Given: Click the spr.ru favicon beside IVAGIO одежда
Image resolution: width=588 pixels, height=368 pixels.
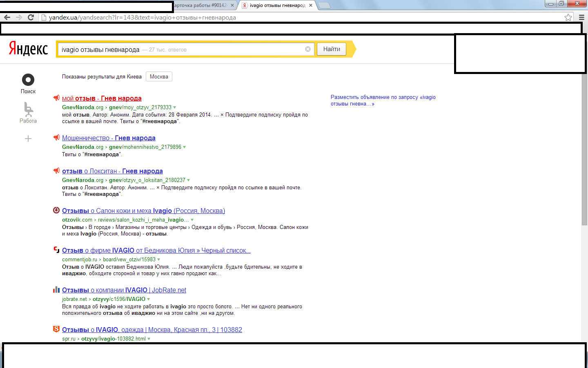Looking at the screenshot, I should [56, 329].
